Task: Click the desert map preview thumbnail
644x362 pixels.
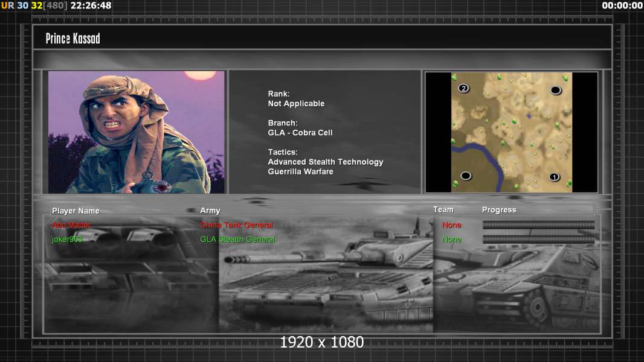Action: (x=511, y=132)
